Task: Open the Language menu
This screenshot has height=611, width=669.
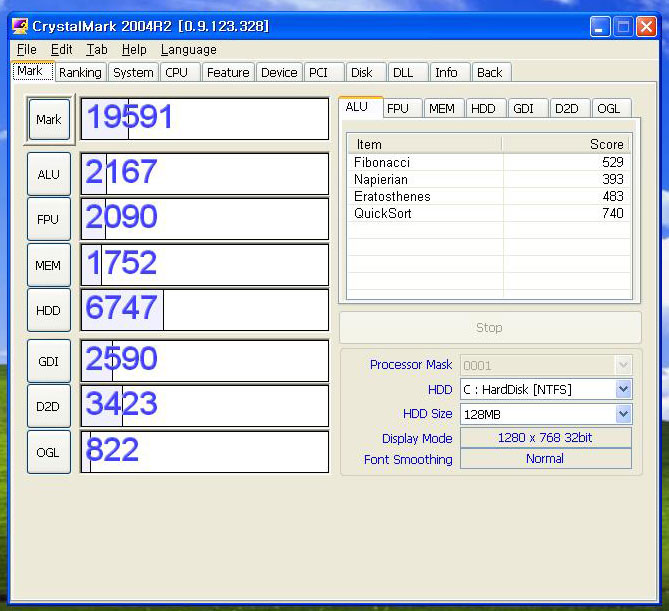Action: 189,49
